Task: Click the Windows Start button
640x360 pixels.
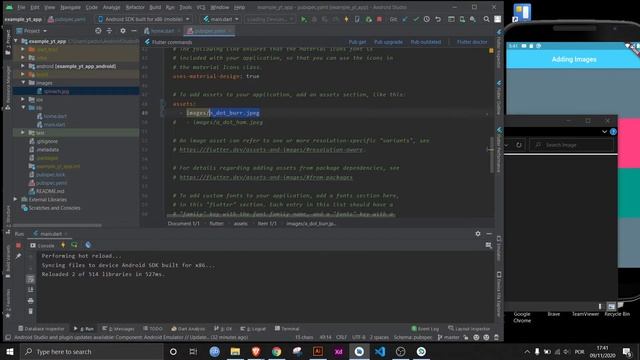Action: coord(10,351)
